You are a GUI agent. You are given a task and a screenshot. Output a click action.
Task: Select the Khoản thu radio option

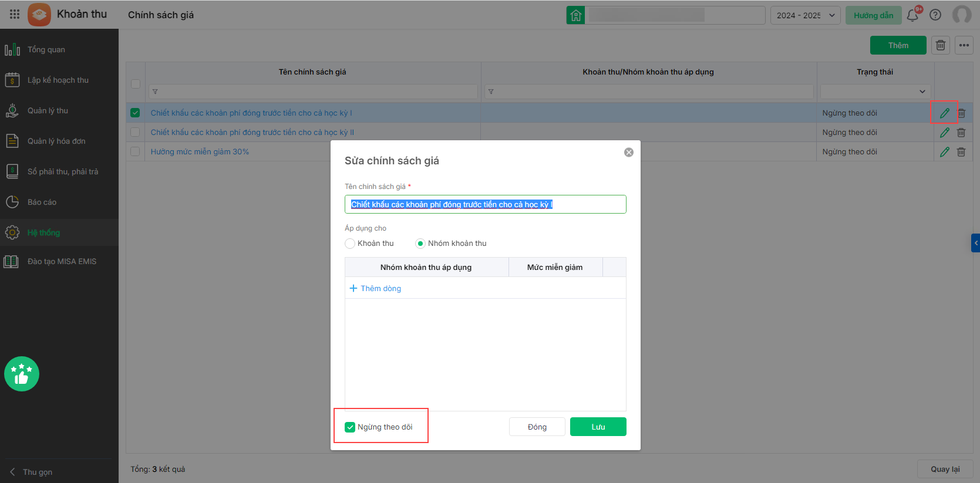pos(351,244)
